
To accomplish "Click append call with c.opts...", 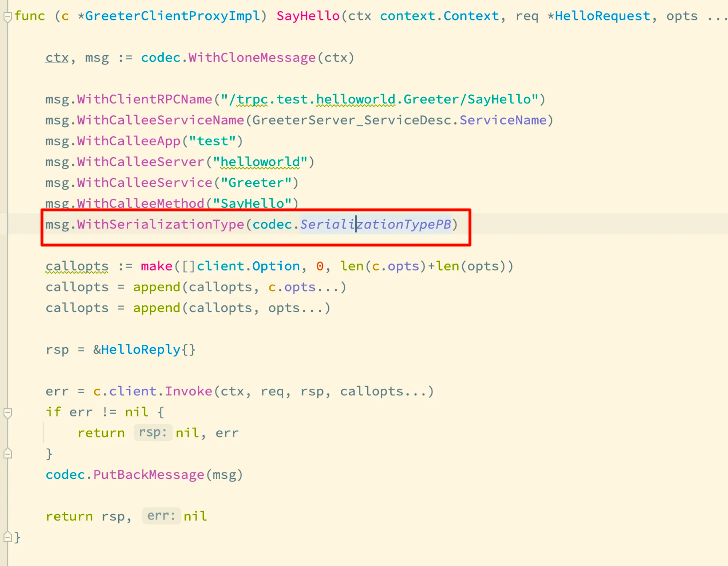I will coord(240,287).
